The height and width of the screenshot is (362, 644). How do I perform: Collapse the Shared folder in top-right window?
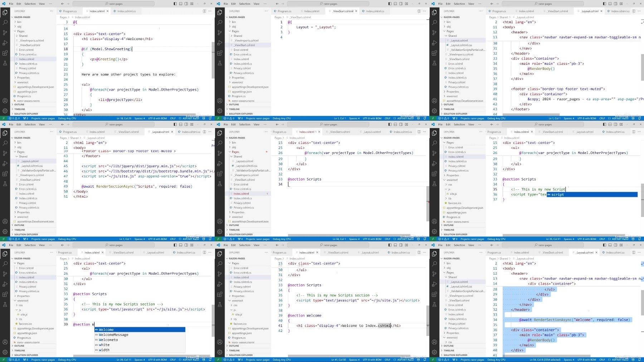[452, 36]
